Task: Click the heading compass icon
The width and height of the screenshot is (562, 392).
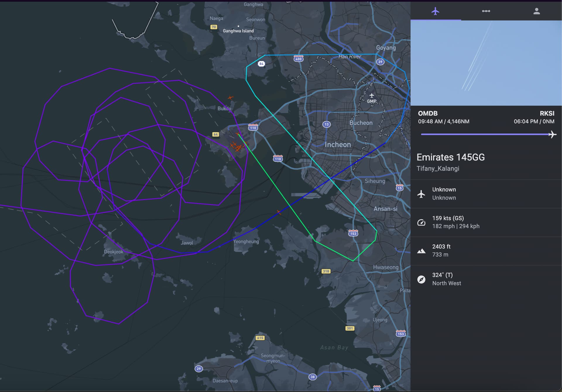Action: [421, 279]
